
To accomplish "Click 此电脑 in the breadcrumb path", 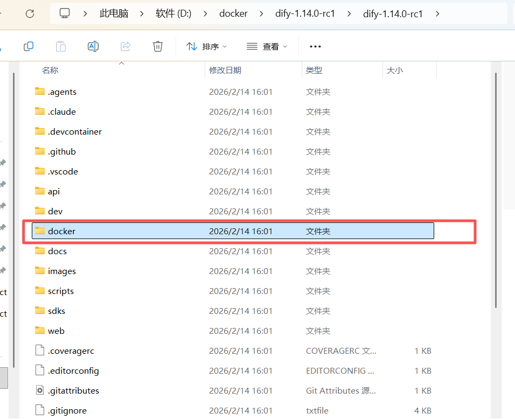I will [x=114, y=13].
